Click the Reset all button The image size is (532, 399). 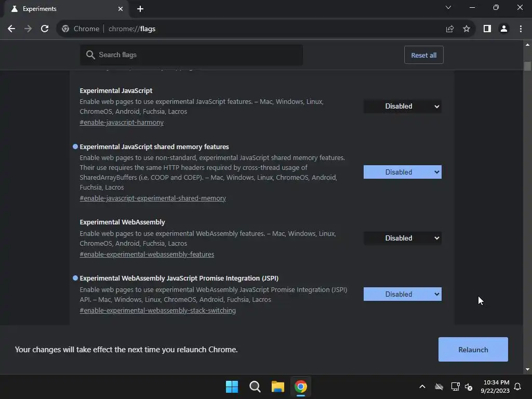[x=424, y=55]
